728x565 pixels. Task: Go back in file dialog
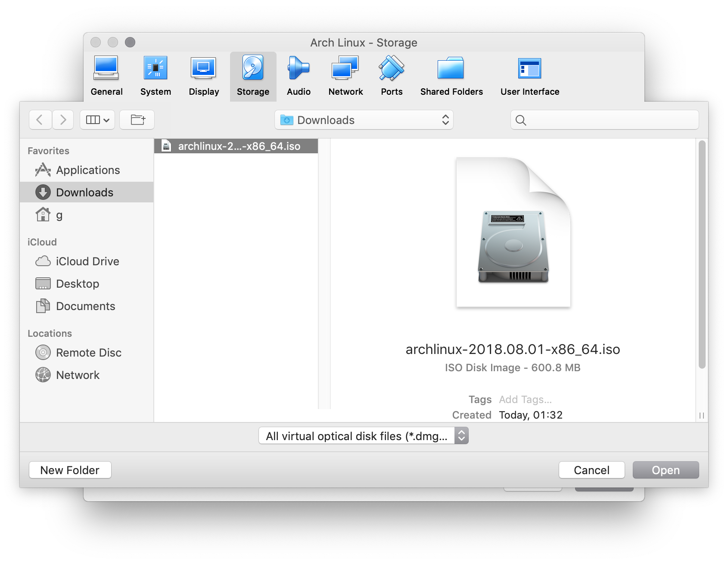(40, 120)
